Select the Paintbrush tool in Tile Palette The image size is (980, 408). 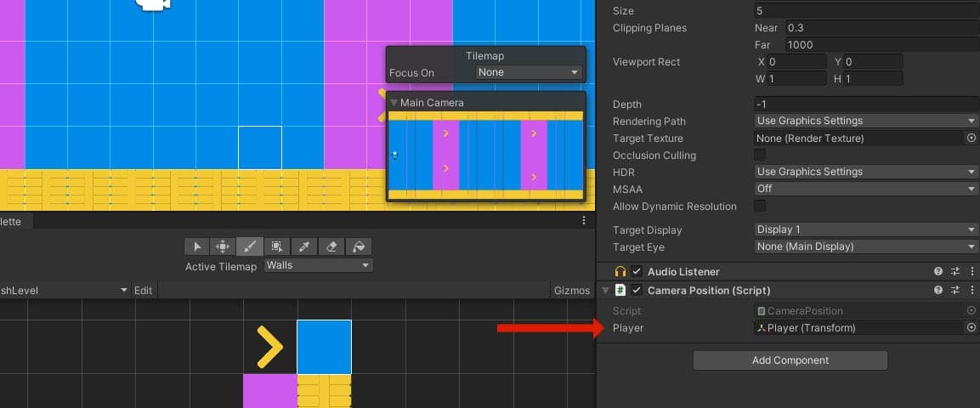tap(249, 246)
